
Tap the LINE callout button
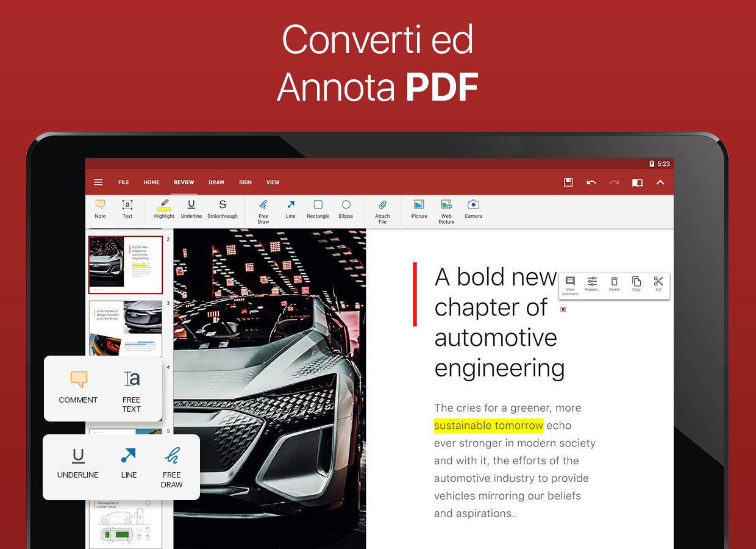tap(129, 464)
